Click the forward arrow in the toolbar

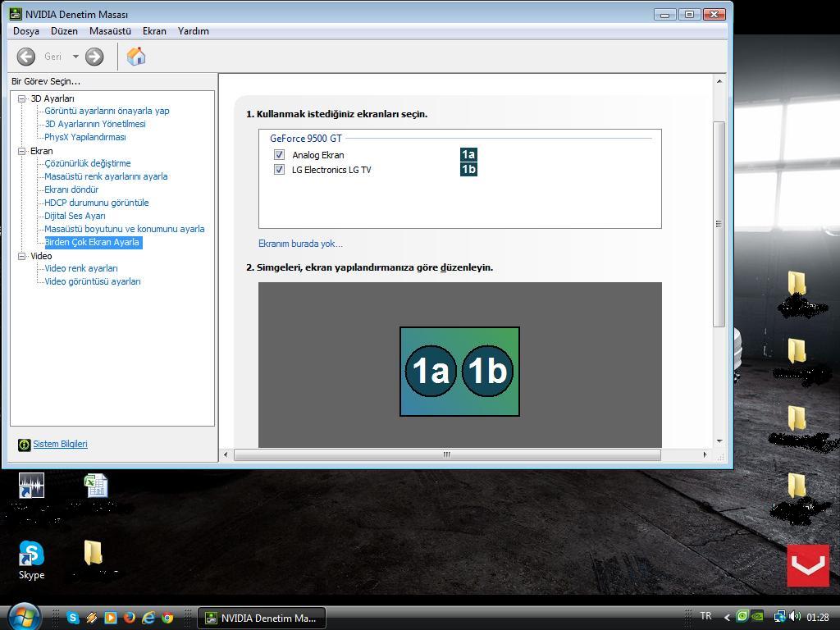coord(94,57)
